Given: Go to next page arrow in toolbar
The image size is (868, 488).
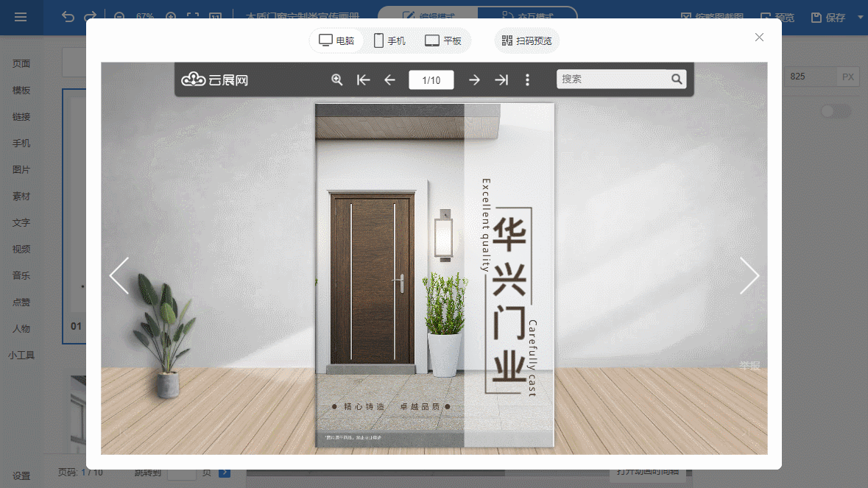Looking at the screenshot, I should (474, 79).
